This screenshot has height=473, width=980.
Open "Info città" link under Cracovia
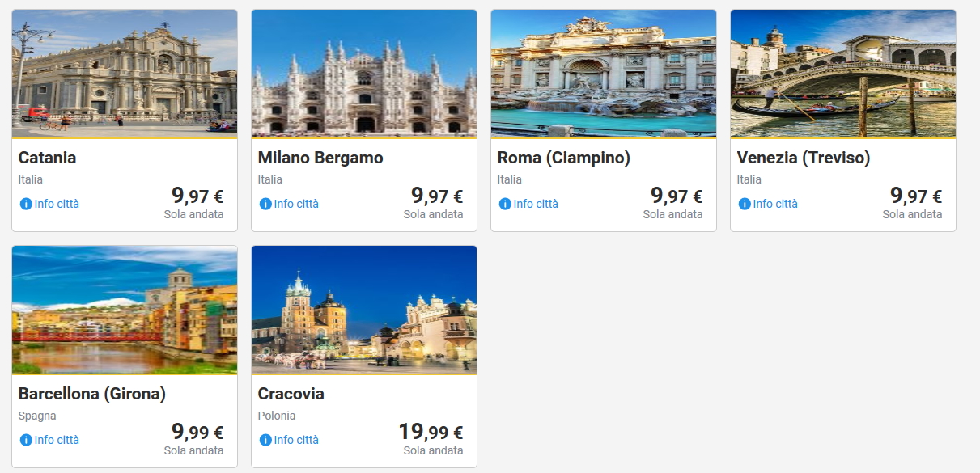point(296,440)
